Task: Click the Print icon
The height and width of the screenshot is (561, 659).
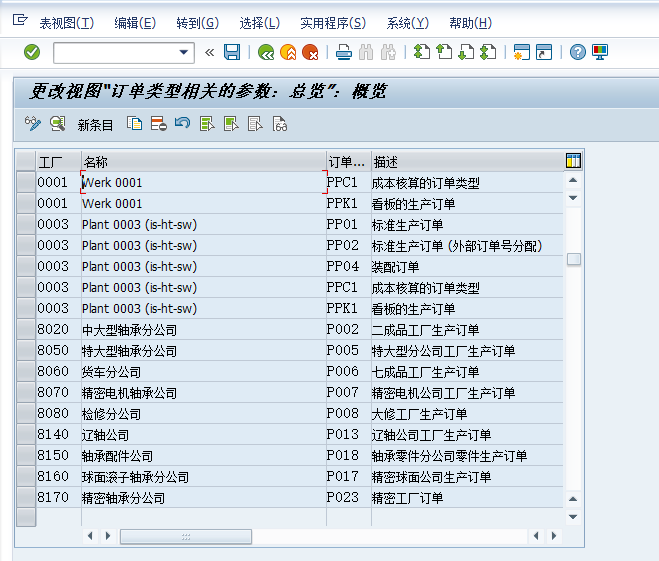Action: 344,52
